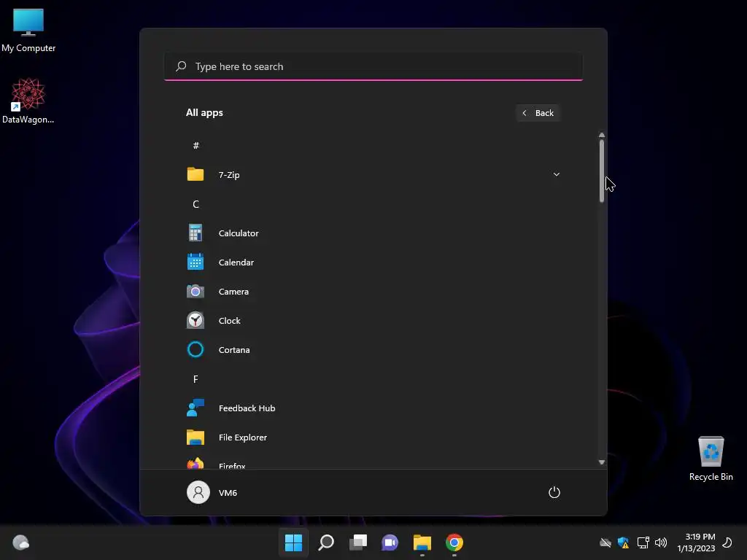Launch the Clock app icon

[x=196, y=321]
